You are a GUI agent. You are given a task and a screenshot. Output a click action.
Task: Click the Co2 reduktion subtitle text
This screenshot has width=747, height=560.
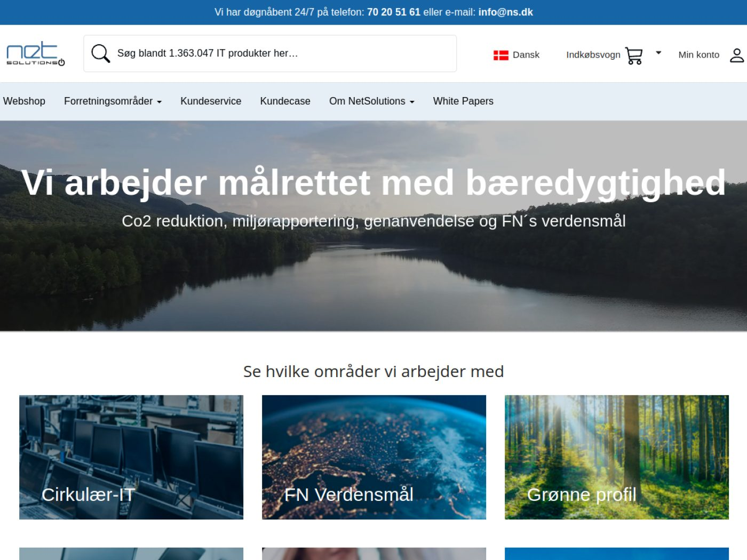pos(373,221)
